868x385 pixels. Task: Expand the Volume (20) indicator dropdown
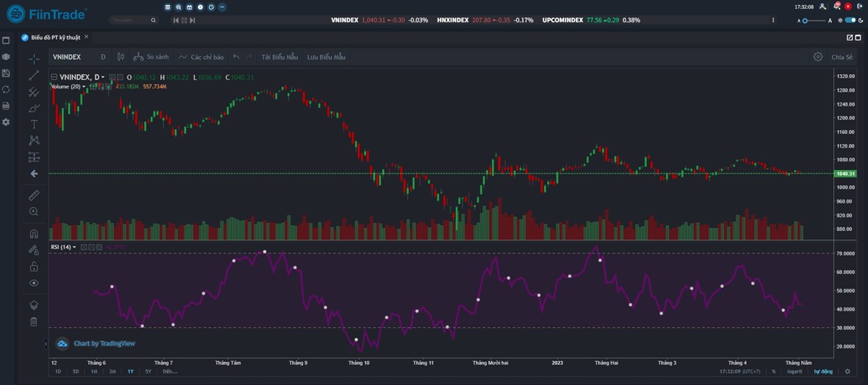click(84, 87)
